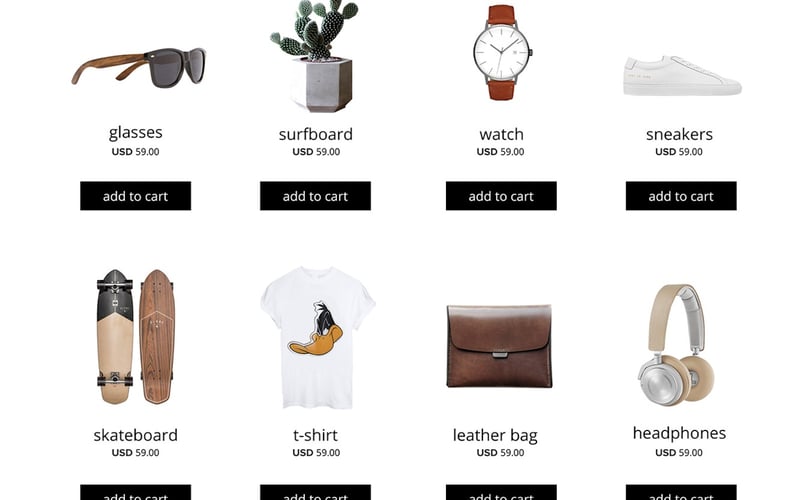This screenshot has width=800, height=500.
Task: Select the brown leather bag image
Action: 499,346
